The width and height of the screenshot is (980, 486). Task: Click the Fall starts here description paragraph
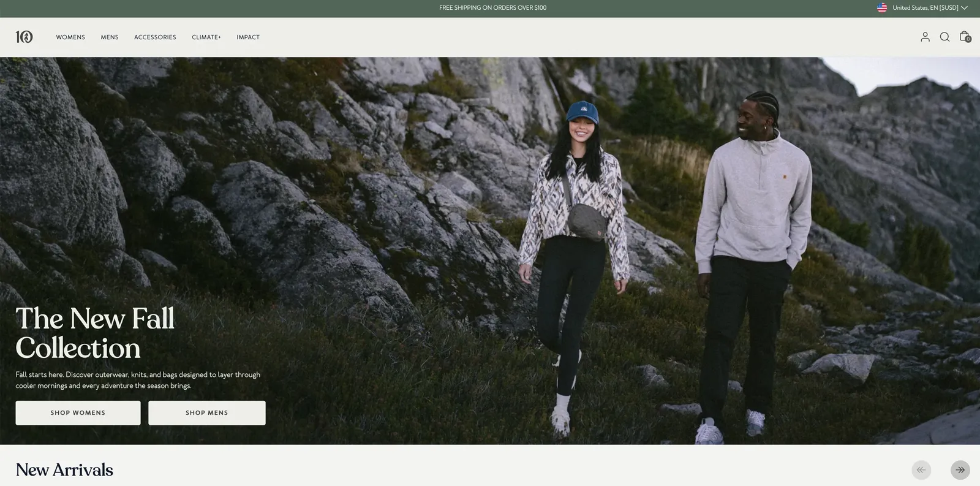138,380
